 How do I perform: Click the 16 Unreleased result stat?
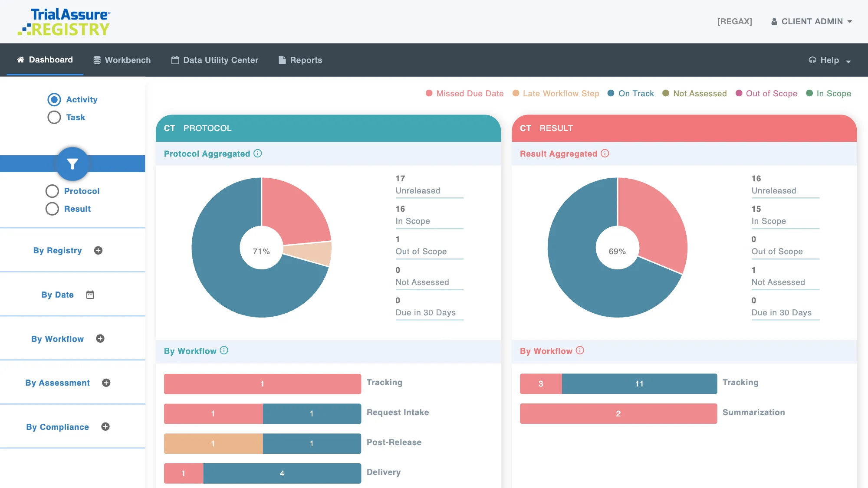(x=785, y=185)
